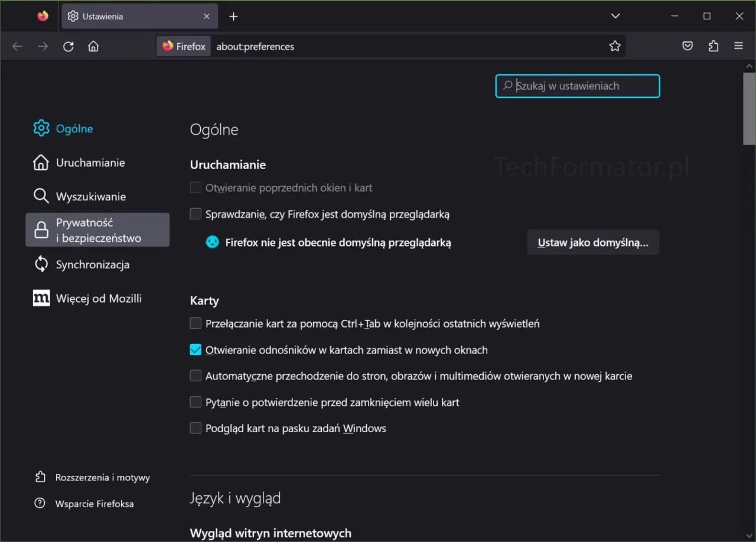The width and height of the screenshot is (756, 542).
Task: Bookmark this page with star icon
Action: (615, 46)
